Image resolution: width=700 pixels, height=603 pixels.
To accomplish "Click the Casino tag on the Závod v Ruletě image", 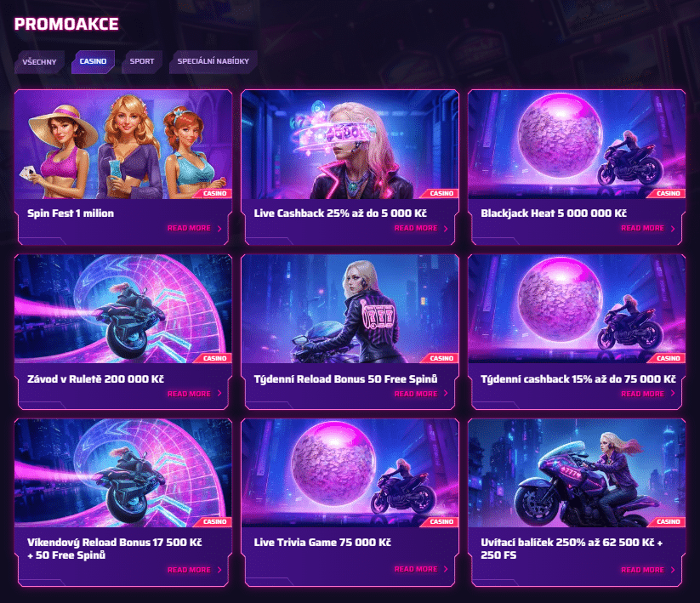I will (214, 358).
